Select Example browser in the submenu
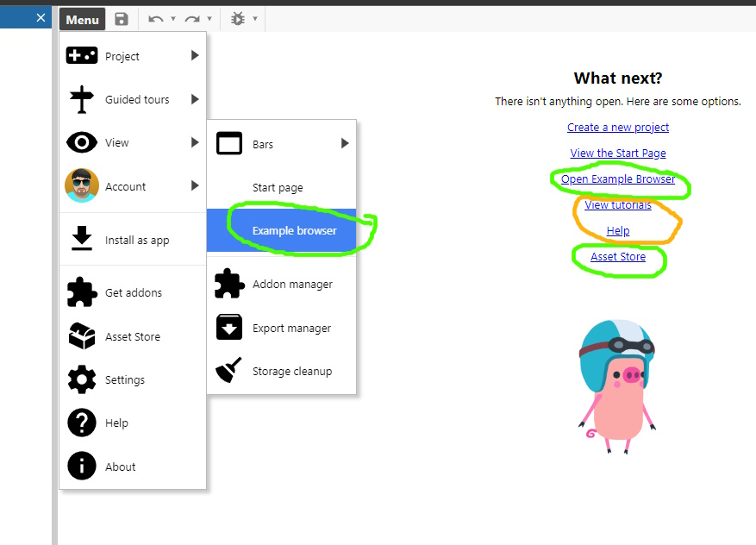Viewport: 756px width, 545px height. tap(282, 230)
